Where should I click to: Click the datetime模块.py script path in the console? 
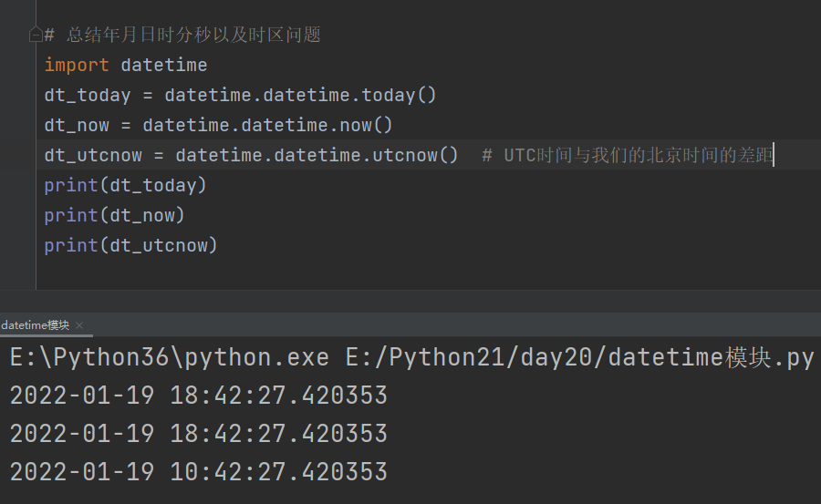pyautogui.click(x=579, y=357)
